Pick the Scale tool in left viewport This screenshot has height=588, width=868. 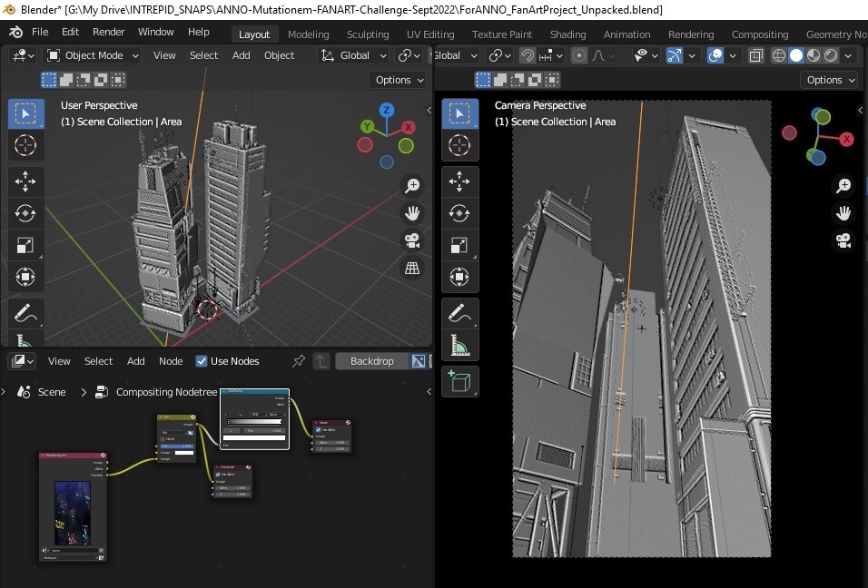pyautogui.click(x=25, y=245)
